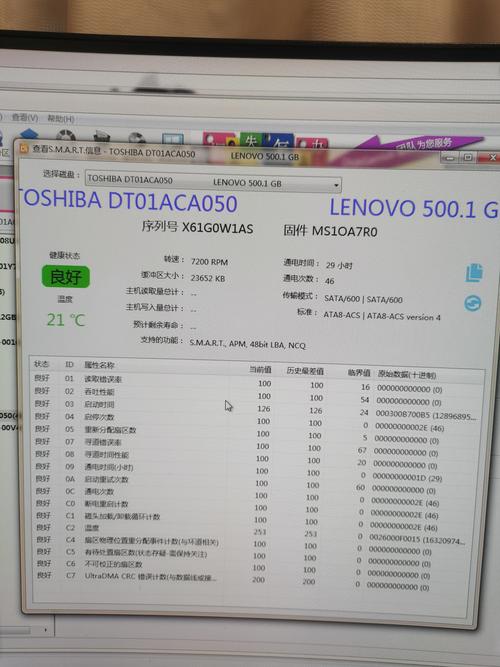
Task: Click the window-shaped toolbar icon behind dialog
Action: [x=173, y=139]
